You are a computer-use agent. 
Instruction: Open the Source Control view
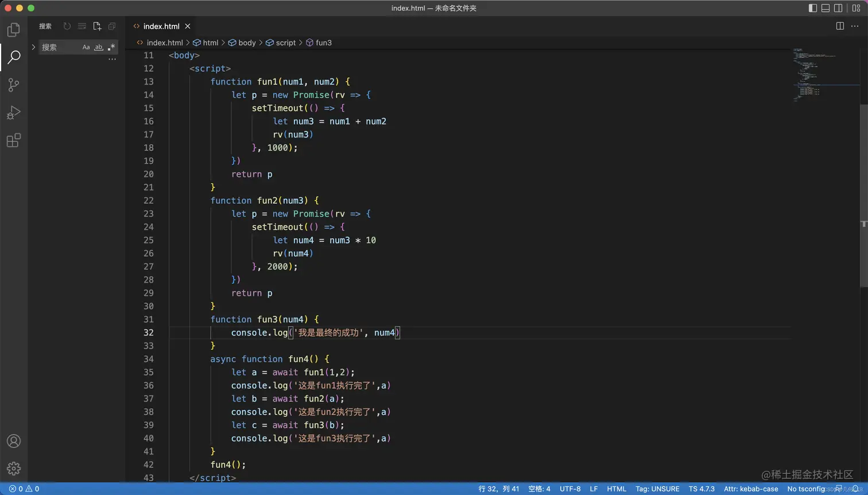[x=14, y=85]
